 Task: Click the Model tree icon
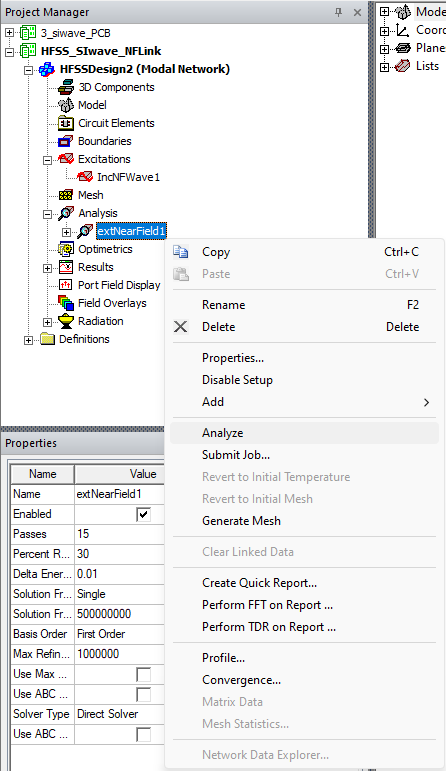[66, 105]
